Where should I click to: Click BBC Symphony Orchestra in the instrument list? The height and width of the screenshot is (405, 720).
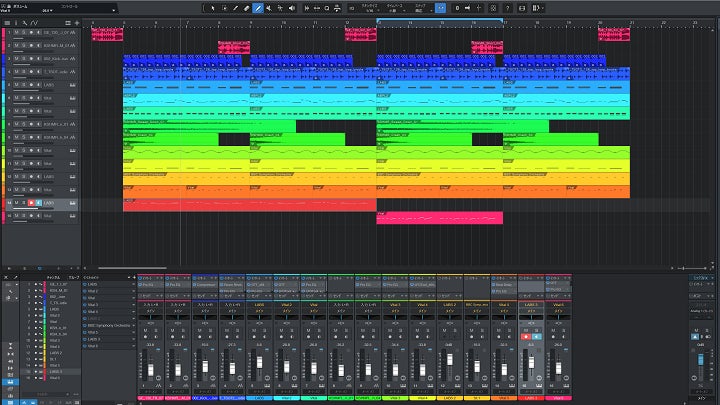(107, 326)
